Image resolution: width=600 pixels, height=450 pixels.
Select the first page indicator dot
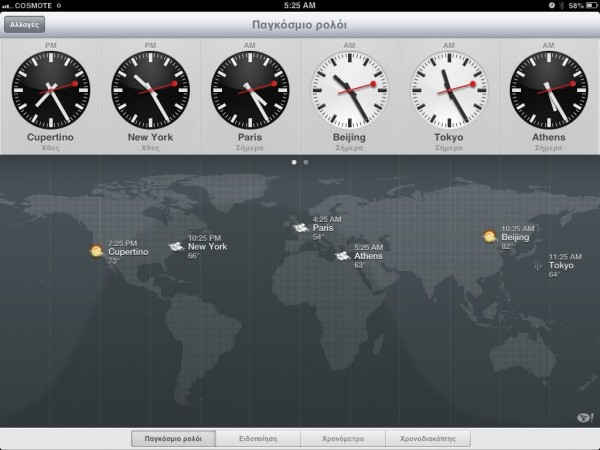(x=294, y=162)
